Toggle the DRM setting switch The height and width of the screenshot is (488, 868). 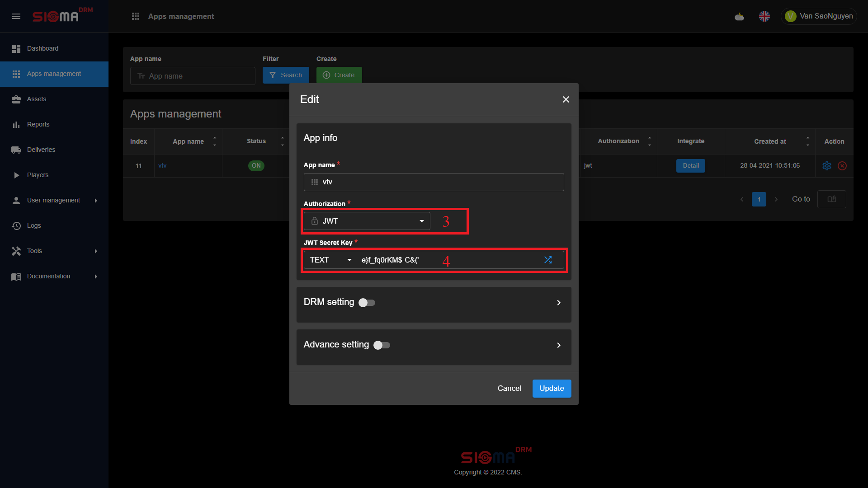coord(366,303)
